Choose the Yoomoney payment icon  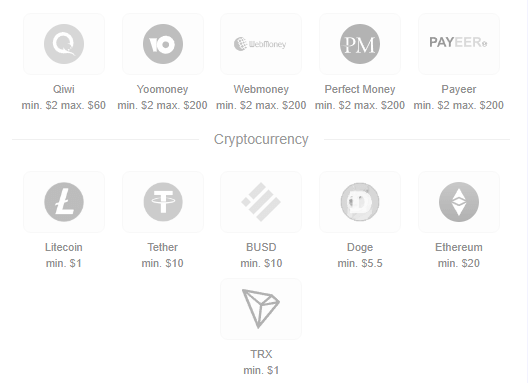click(163, 44)
